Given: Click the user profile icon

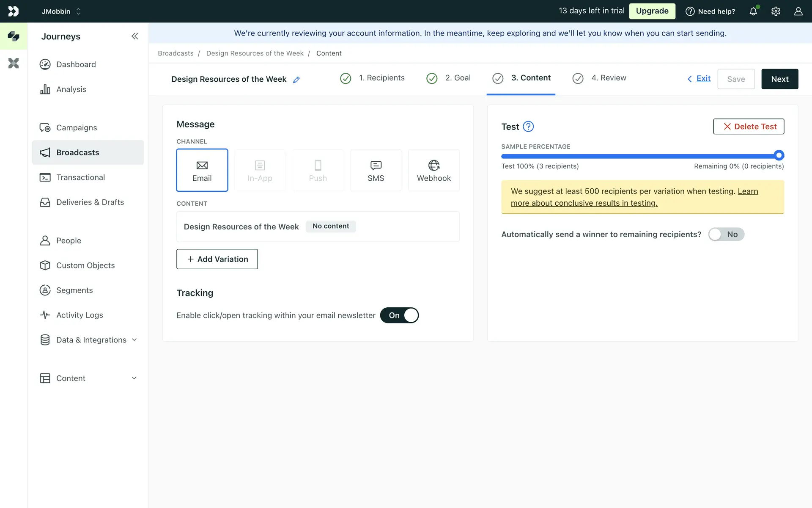Looking at the screenshot, I should click(x=798, y=11).
